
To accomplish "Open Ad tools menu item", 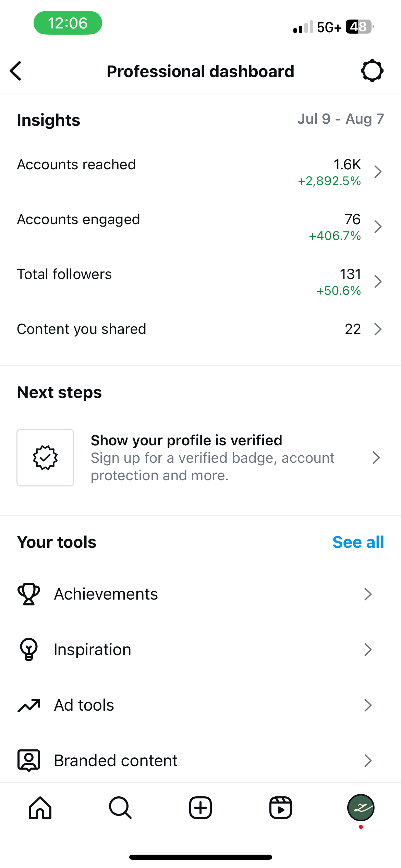I will pyautogui.click(x=200, y=705).
